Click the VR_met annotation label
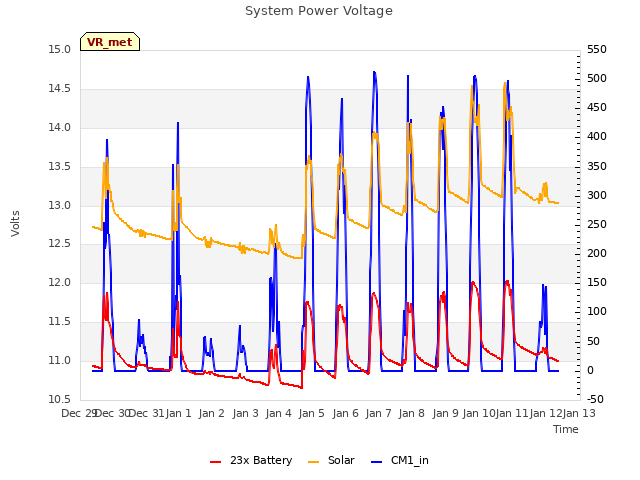Screen dimensions: 640x480 pos(110,42)
